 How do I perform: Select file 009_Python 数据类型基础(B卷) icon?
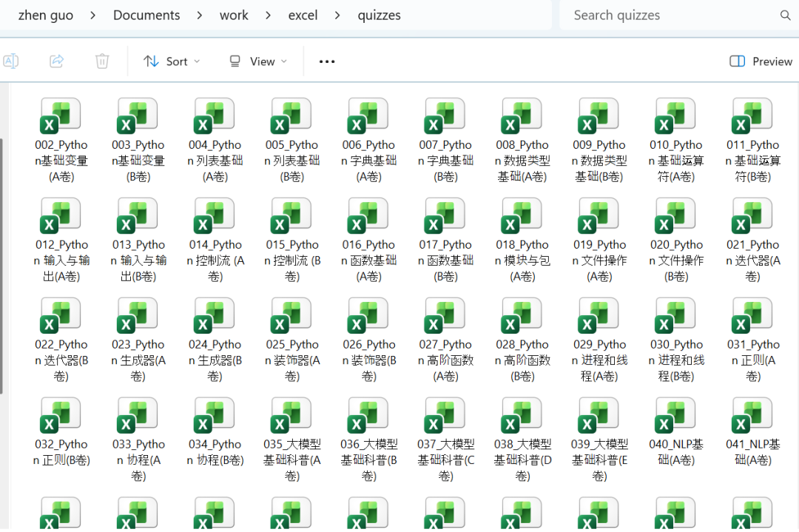(x=599, y=117)
